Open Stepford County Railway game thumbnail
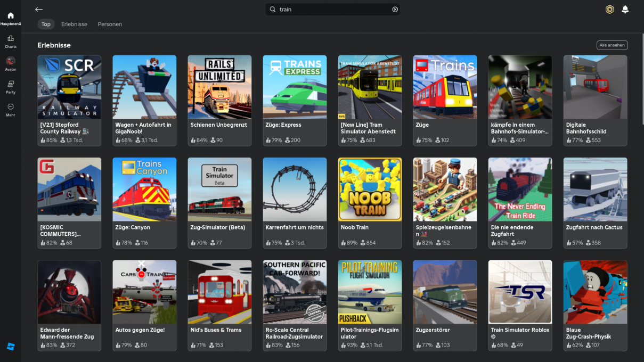This screenshot has width=644, height=362. pyautogui.click(x=69, y=87)
